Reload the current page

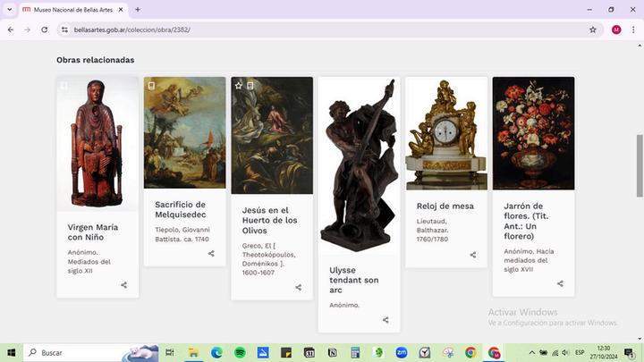coord(45,29)
